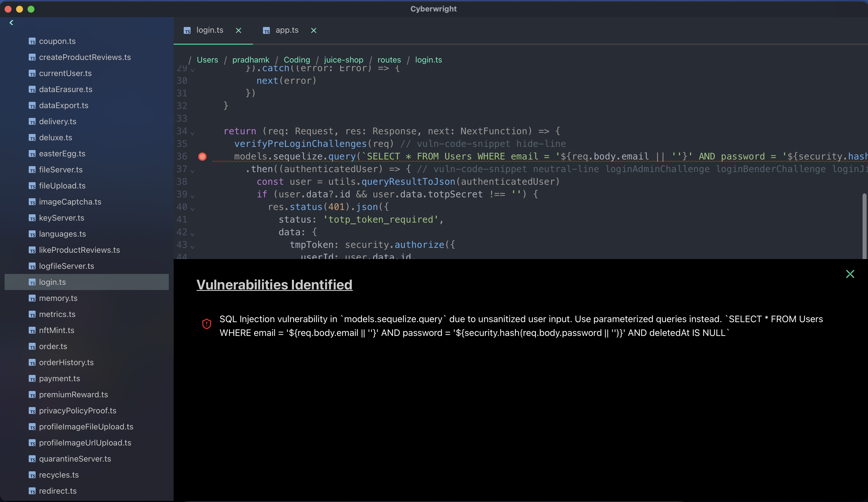The width and height of the screenshot is (868, 502).
Task: Click the routes breadcrumb segment
Action: (x=389, y=60)
